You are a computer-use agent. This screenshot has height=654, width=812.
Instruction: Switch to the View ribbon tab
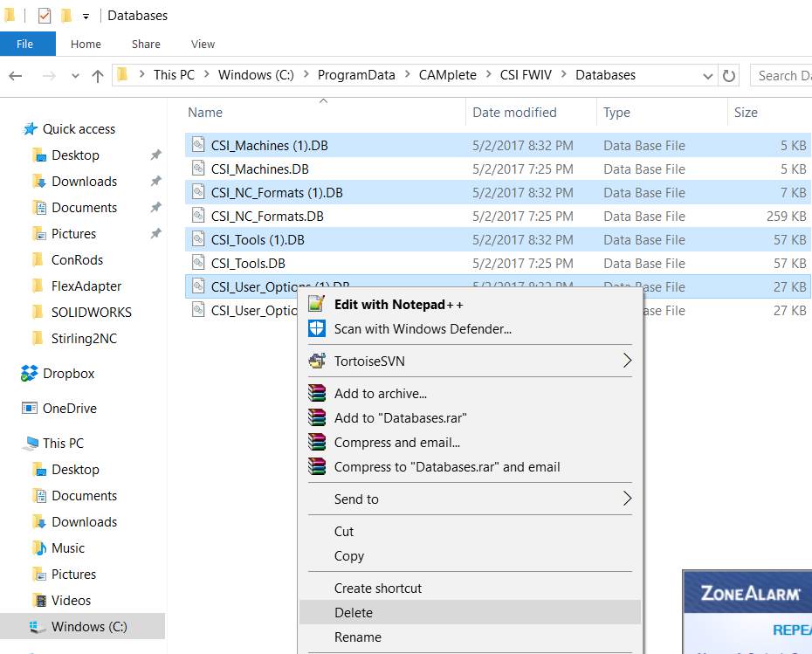pos(203,44)
